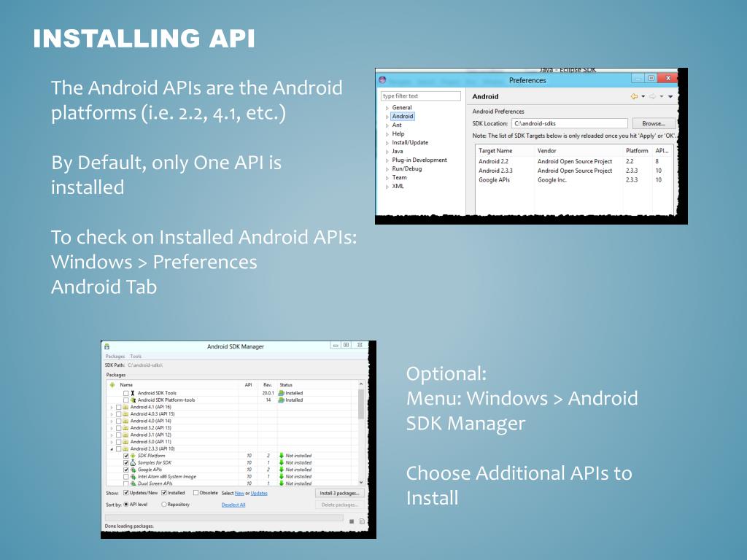Screen dimensions: 747x560
Task: Uncheck the Google APIs package checkbox
Action: click(125, 470)
